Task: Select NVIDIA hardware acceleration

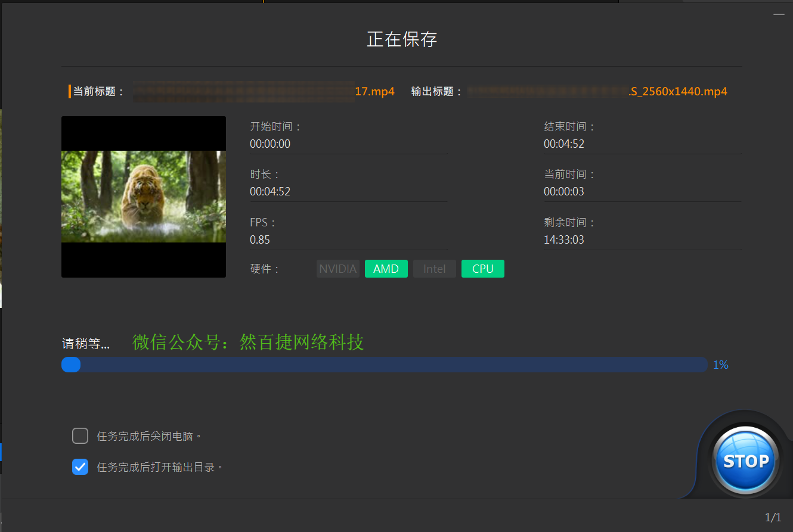Action: coord(337,269)
